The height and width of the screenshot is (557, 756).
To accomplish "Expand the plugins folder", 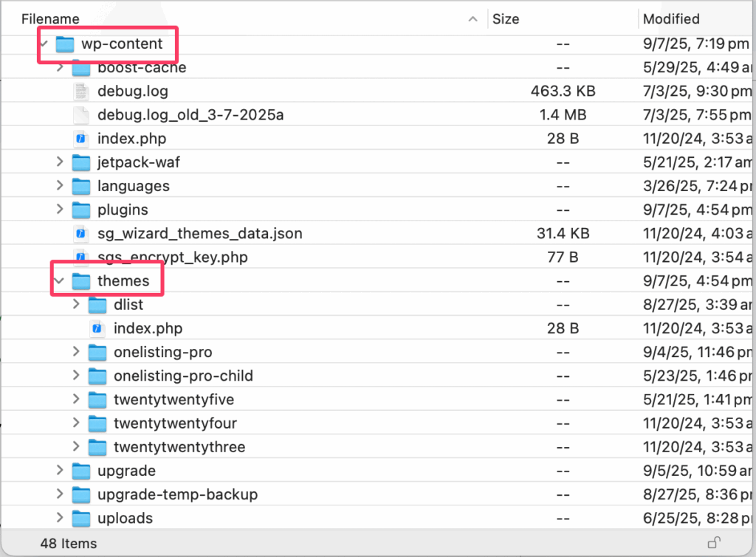I will pyautogui.click(x=60, y=210).
